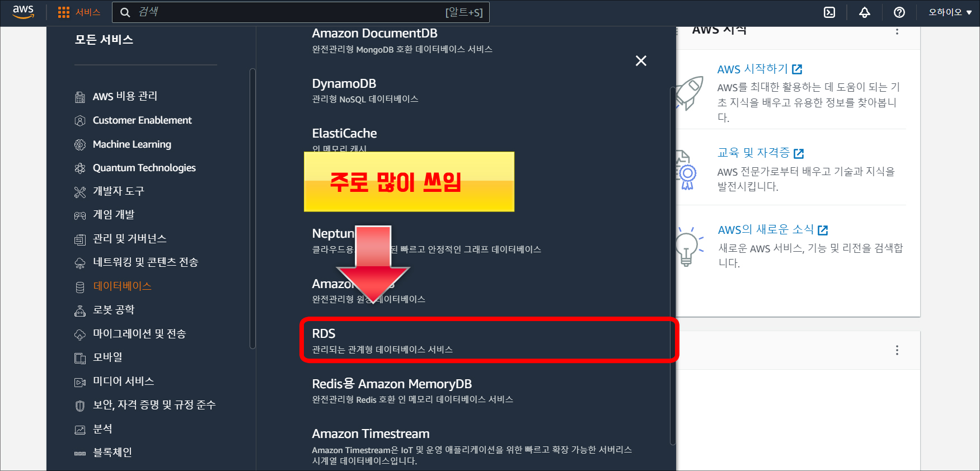
Task: Select 관리 및 거버넌스 category
Action: pyautogui.click(x=130, y=239)
